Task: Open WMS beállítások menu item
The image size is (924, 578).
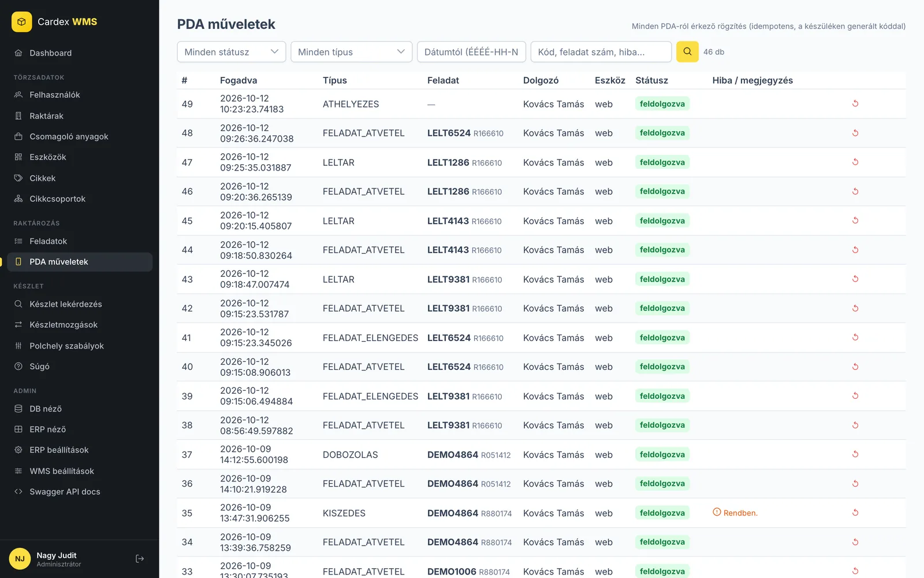Action: [80, 471]
